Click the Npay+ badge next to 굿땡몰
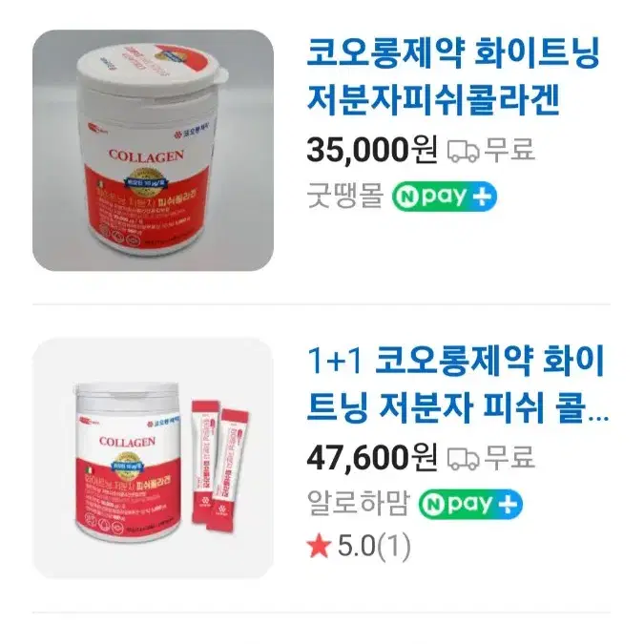644x644 pixels. [x=444, y=197]
